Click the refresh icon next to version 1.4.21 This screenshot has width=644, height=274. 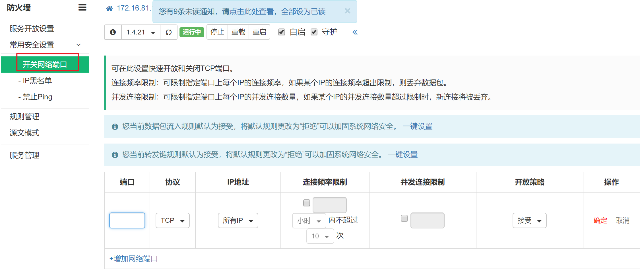(169, 32)
